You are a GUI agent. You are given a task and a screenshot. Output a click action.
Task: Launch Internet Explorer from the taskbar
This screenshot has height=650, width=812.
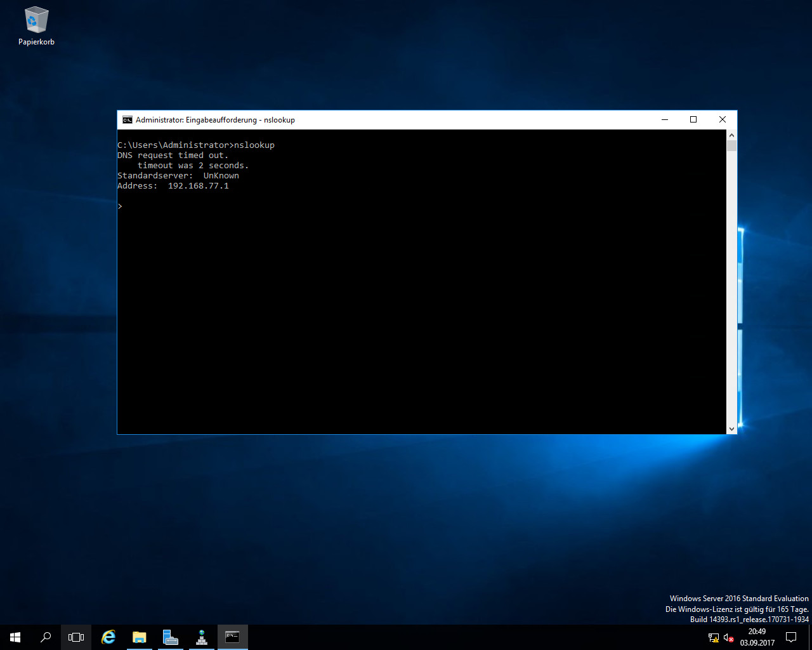(x=108, y=637)
